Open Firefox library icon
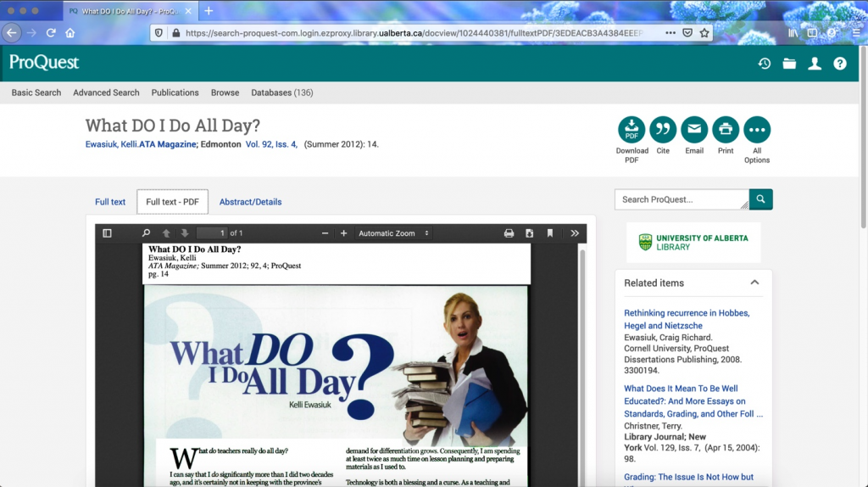The image size is (868, 487). click(x=793, y=33)
